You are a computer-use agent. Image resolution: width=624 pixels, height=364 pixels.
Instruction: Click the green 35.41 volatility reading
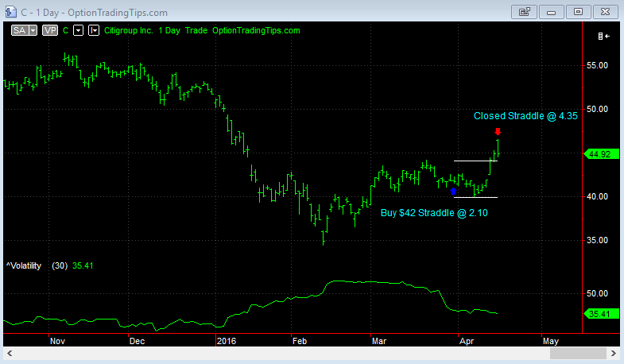[x=83, y=265]
